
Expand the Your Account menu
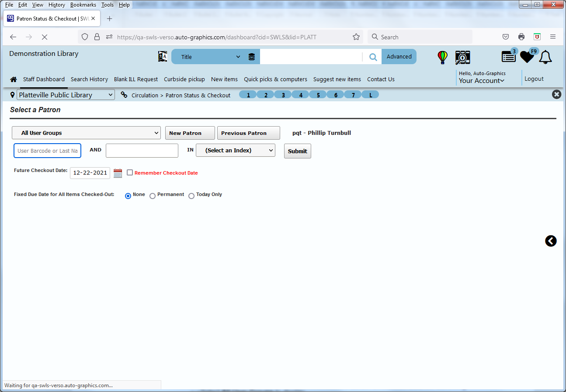[482, 81]
